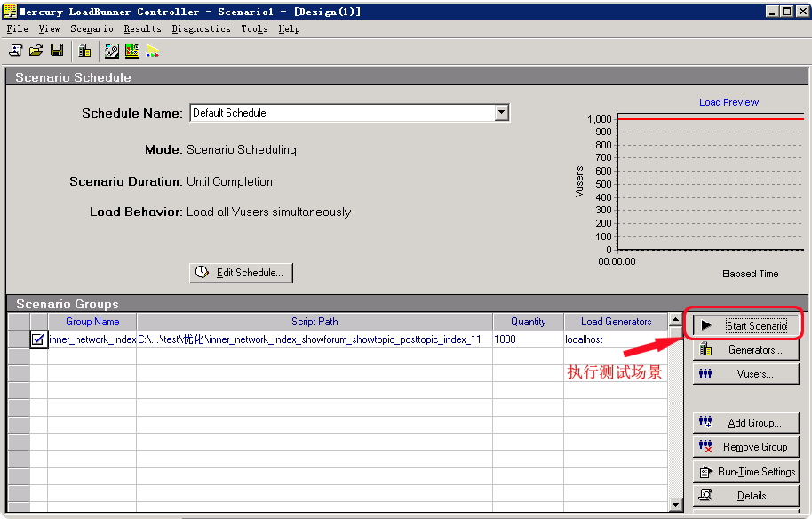Open the Generators... dialog

click(x=745, y=349)
